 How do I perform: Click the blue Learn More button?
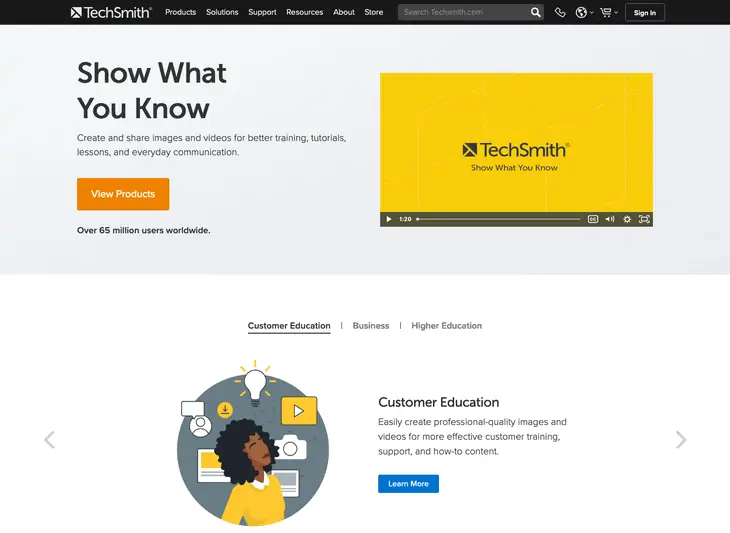408,484
